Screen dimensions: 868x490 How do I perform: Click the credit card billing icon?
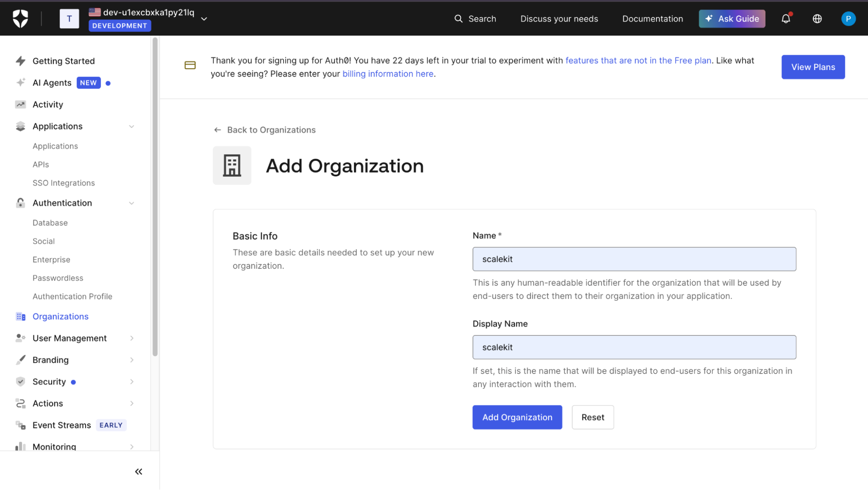click(x=190, y=65)
